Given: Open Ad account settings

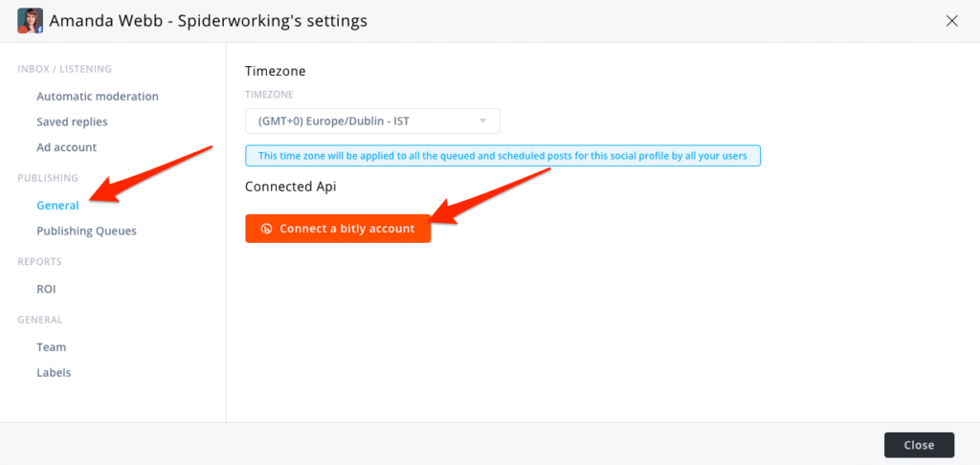Looking at the screenshot, I should click(x=66, y=147).
